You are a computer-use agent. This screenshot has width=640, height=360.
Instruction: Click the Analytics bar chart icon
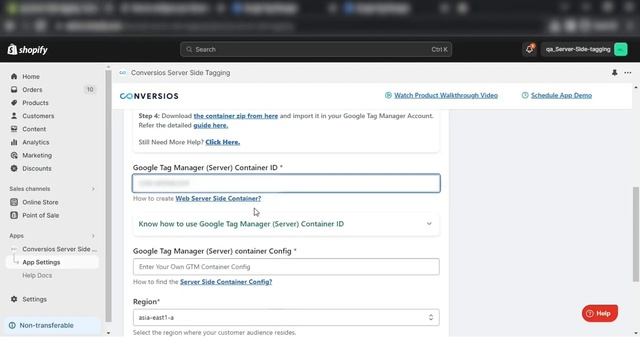tap(14, 142)
